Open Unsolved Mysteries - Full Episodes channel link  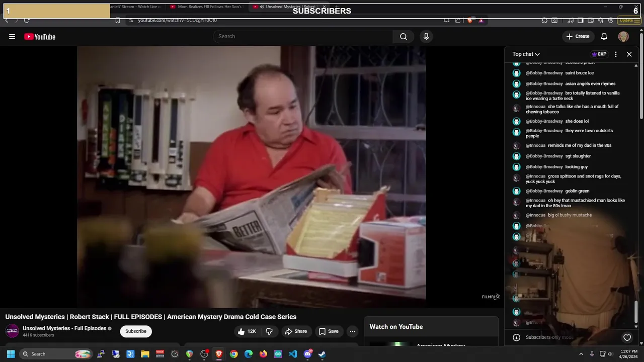tap(64, 328)
